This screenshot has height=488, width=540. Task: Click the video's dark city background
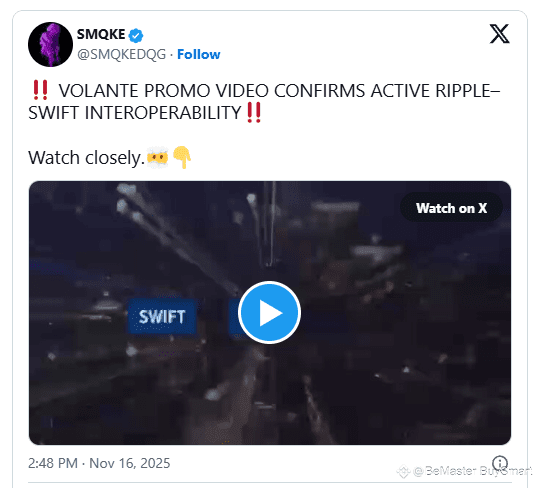(x=396, y=344)
